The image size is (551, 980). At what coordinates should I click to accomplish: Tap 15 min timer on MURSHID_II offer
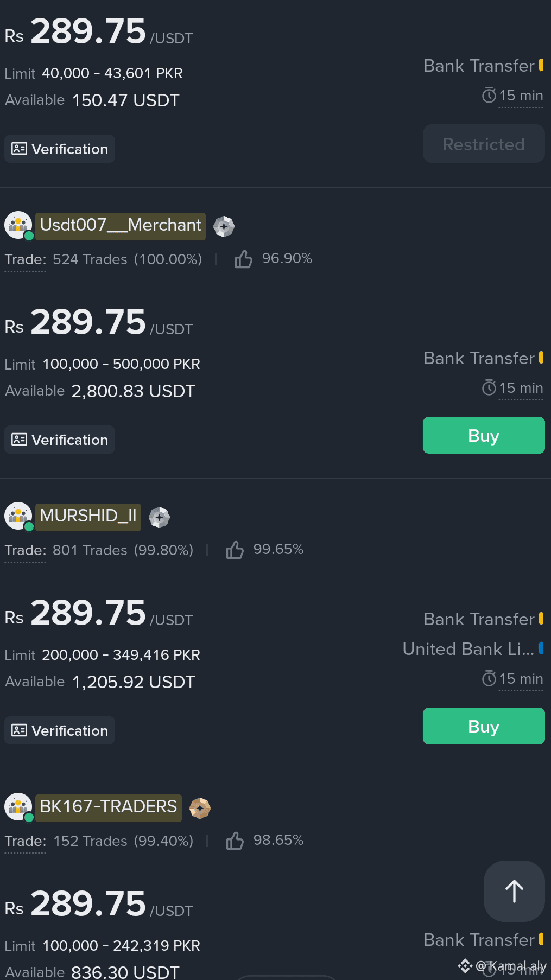(513, 679)
